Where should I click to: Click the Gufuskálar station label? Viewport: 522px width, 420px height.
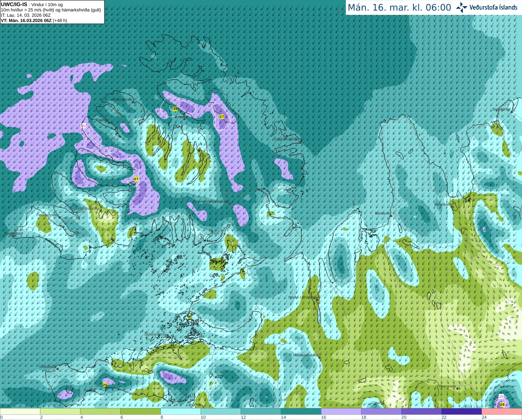coord(48,367)
